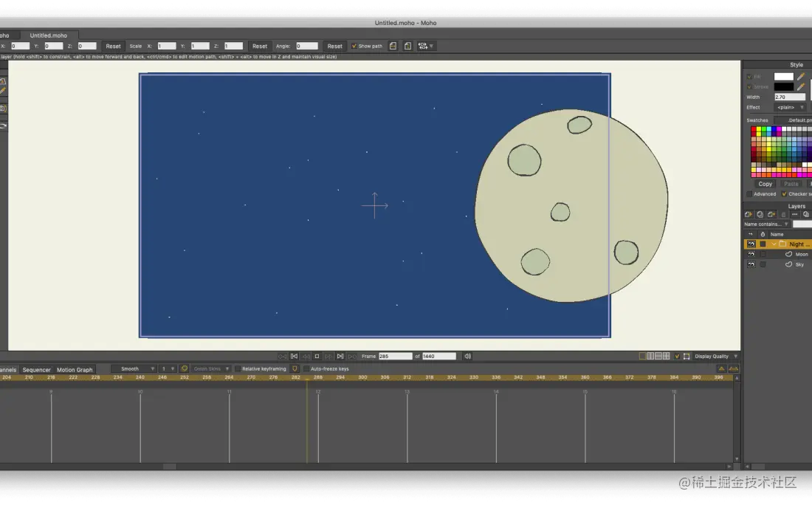Toggle the Stroke checkbox in Style panel
The image size is (812, 505).
(749, 87)
